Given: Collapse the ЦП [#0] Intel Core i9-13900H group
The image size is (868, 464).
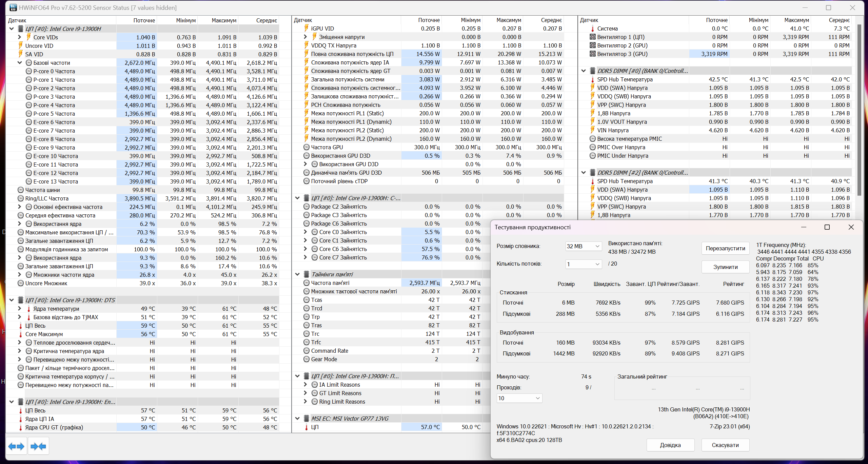Looking at the screenshot, I should (12, 29).
